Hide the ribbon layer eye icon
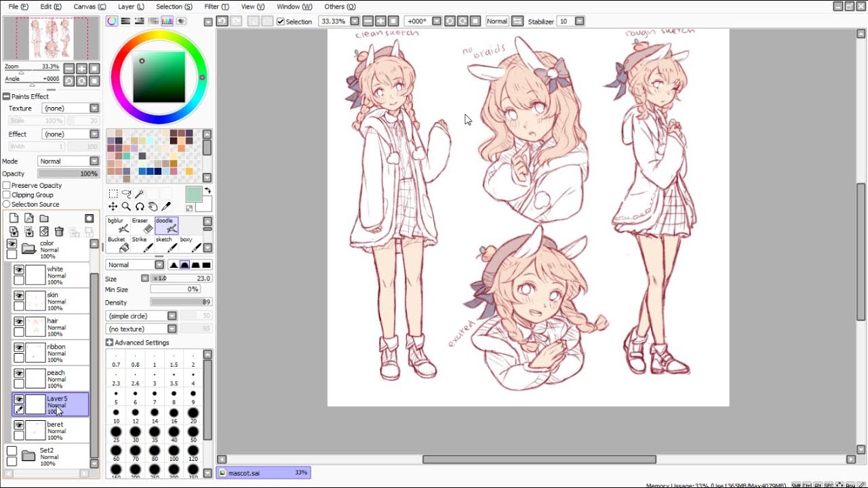 19,347
